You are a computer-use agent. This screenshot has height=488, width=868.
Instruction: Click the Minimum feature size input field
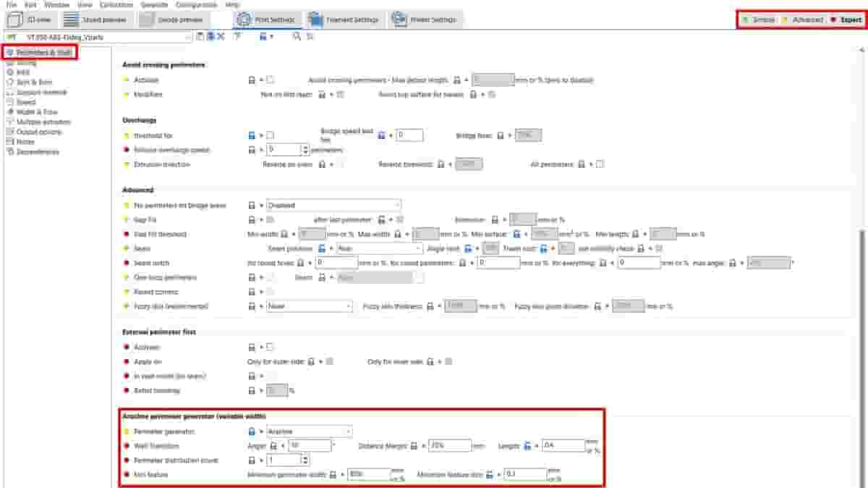524,475
